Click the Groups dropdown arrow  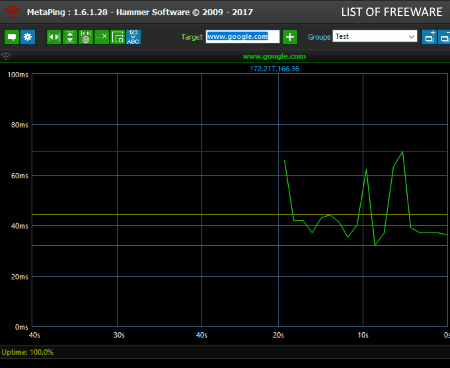point(412,37)
